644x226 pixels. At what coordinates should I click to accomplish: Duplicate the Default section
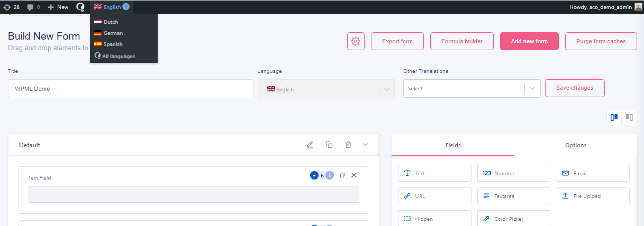point(329,145)
